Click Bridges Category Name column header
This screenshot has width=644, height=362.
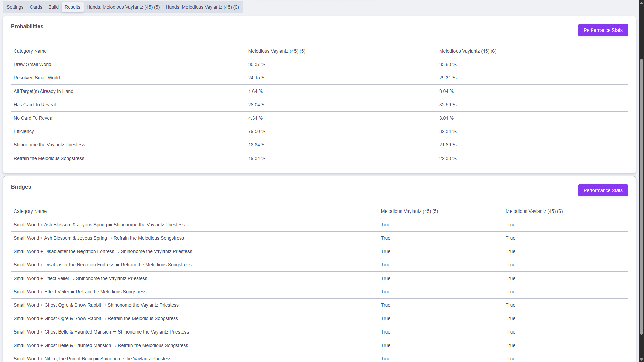click(x=30, y=211)
